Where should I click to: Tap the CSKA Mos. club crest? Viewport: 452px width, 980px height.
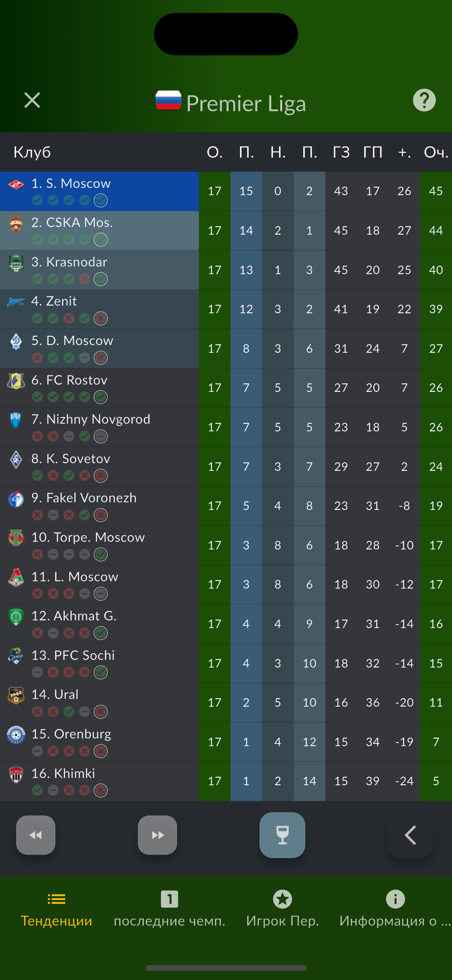16,224
